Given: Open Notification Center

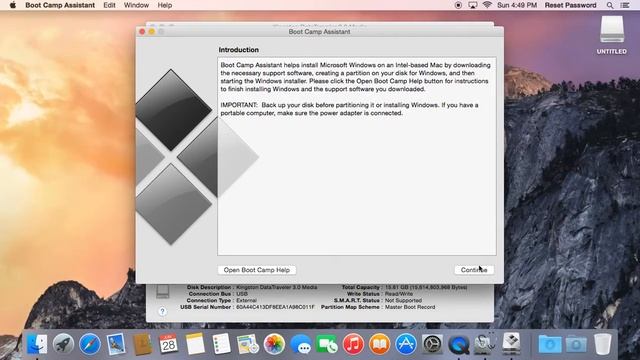Looking at the screenshot, I should (x=625, y=5).
